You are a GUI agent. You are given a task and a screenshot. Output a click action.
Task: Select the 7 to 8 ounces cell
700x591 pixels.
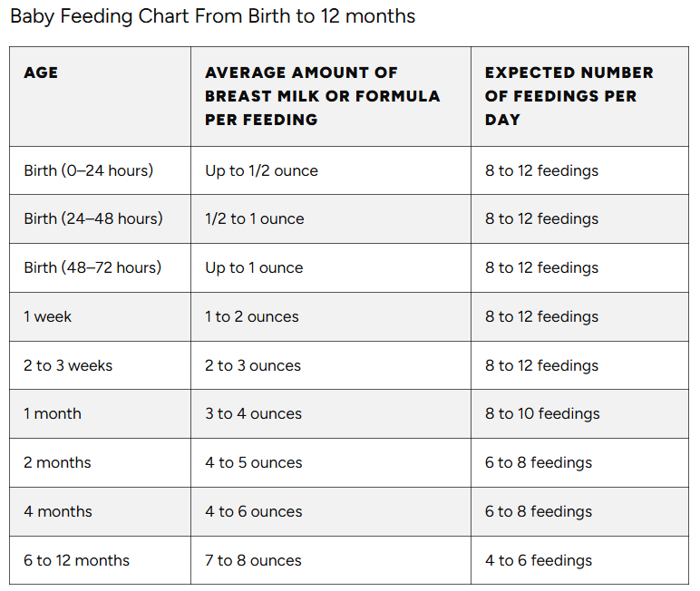(x=253, y=560)
